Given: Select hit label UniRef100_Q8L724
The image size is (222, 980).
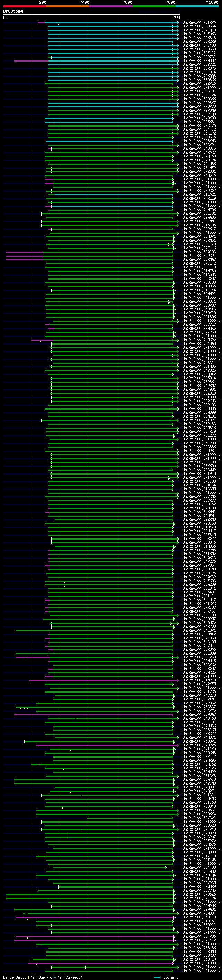Looking at the screenshot, I should (x=199, y=95).
